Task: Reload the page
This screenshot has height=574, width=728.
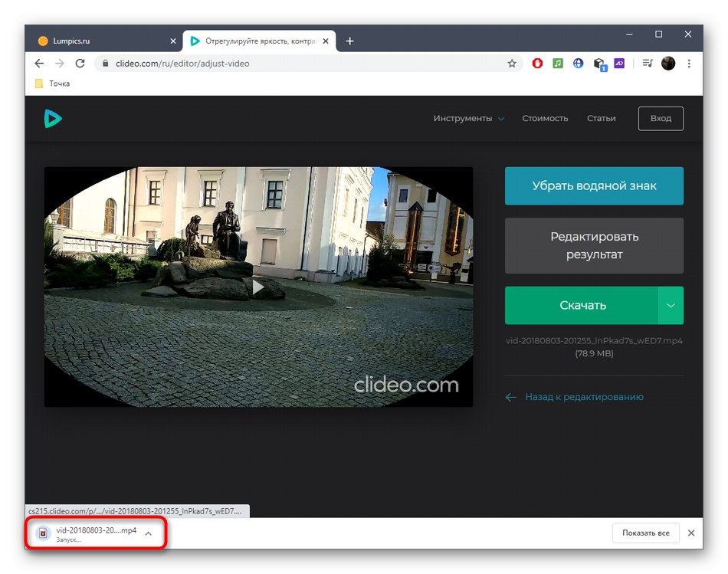Action: tap(80, 63)
